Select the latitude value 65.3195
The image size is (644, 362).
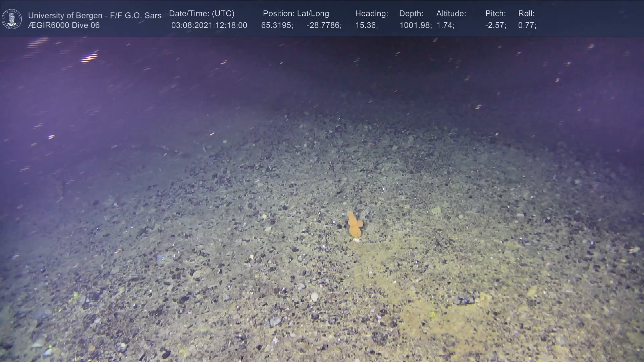coord(277,25)
